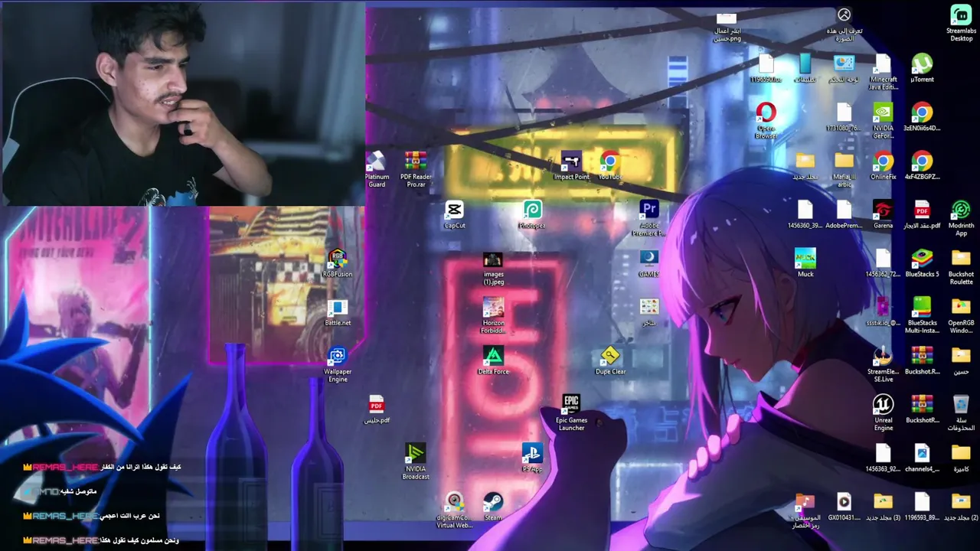Launch Adobe Premiere Pro
The image size is (980, 551).
[649, 217]
